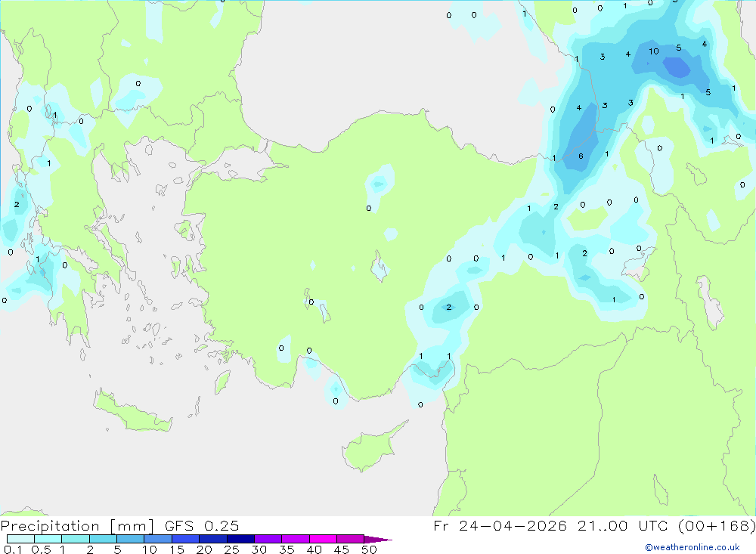Click the '35' legend scale label

coord(287,549)
